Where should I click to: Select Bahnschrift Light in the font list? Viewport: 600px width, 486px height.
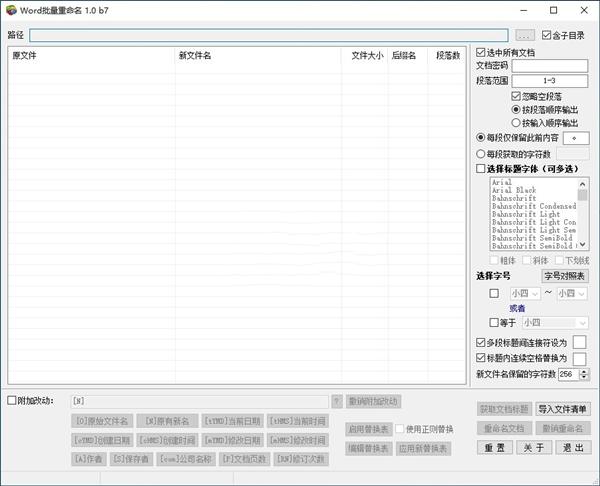click(534, 214)
